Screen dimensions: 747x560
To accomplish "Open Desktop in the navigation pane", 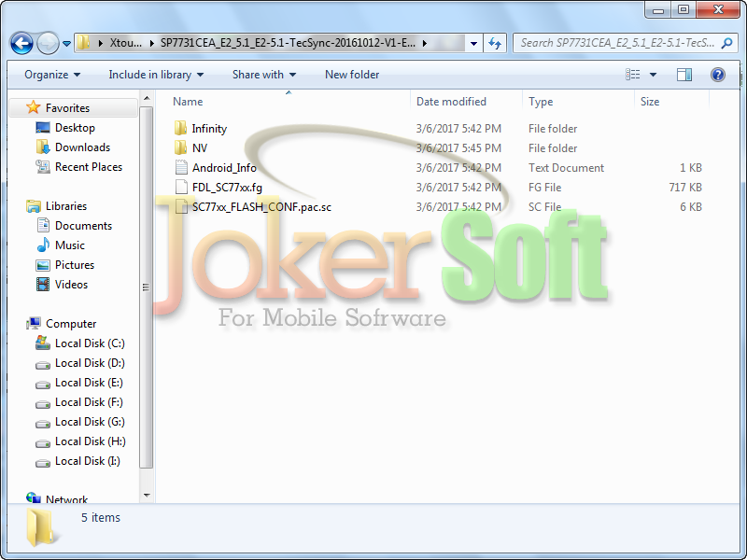I will pyautogui.click(x=75, y=128).
